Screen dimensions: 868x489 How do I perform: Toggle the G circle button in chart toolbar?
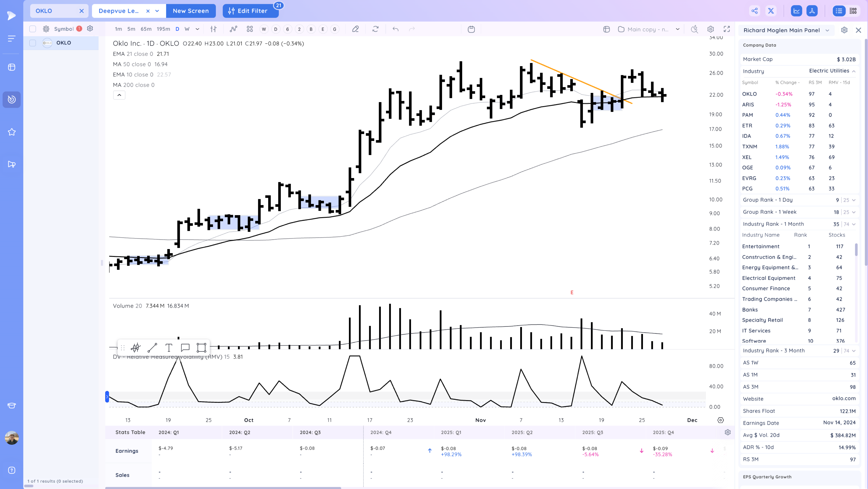(335, 29)
